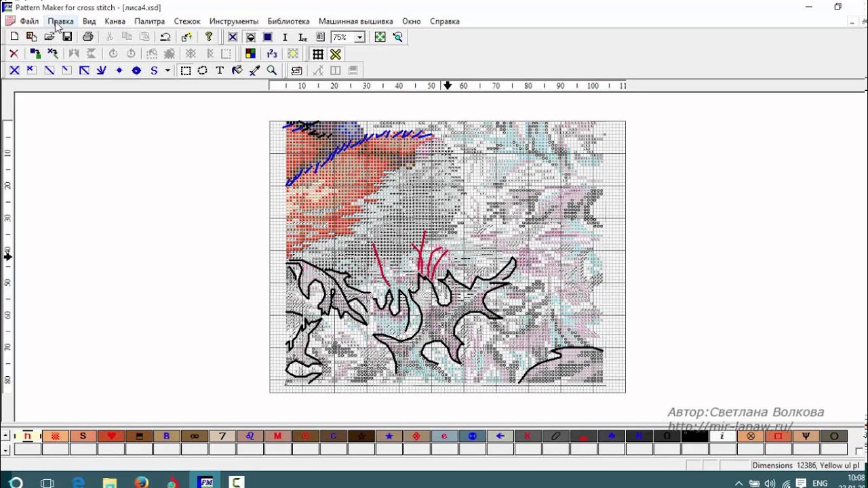Open the Машинная вышивка menu

(x=355, y=21)
